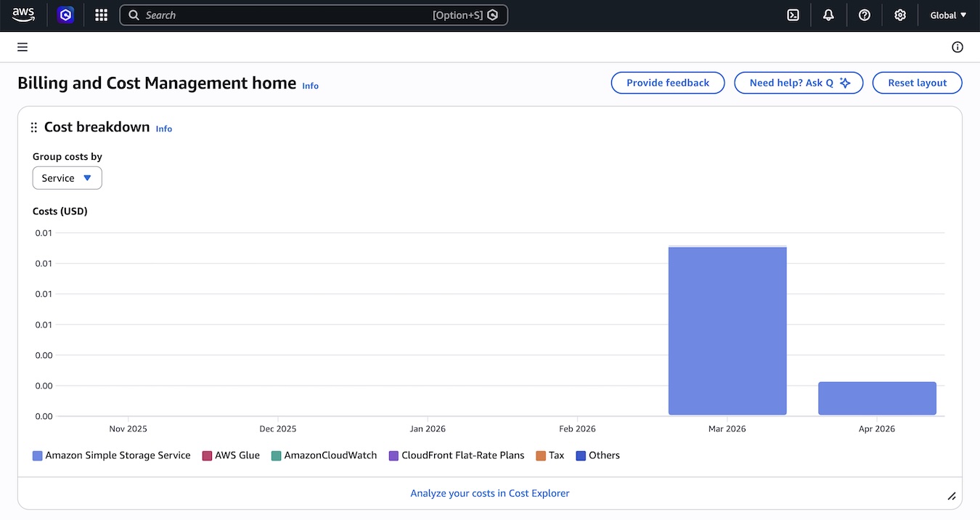Image resolution: width=980 pixels, height=520 pixels.
Task: Click the AWS logo home icon
Action: (x=23, y=15)
